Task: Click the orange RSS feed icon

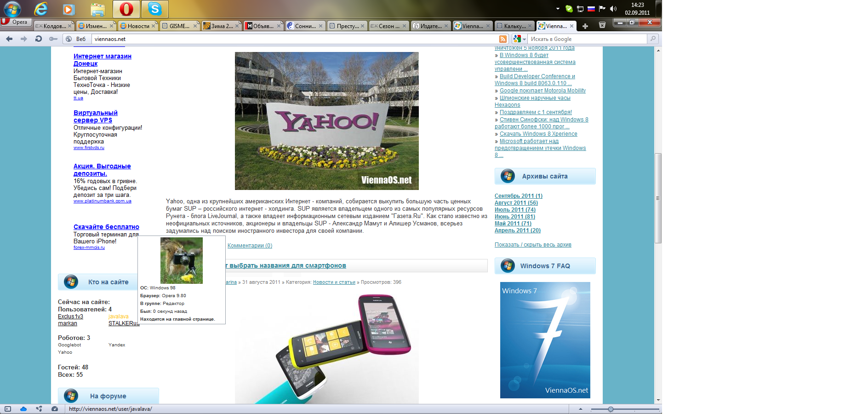Action: tap(503, 39)
